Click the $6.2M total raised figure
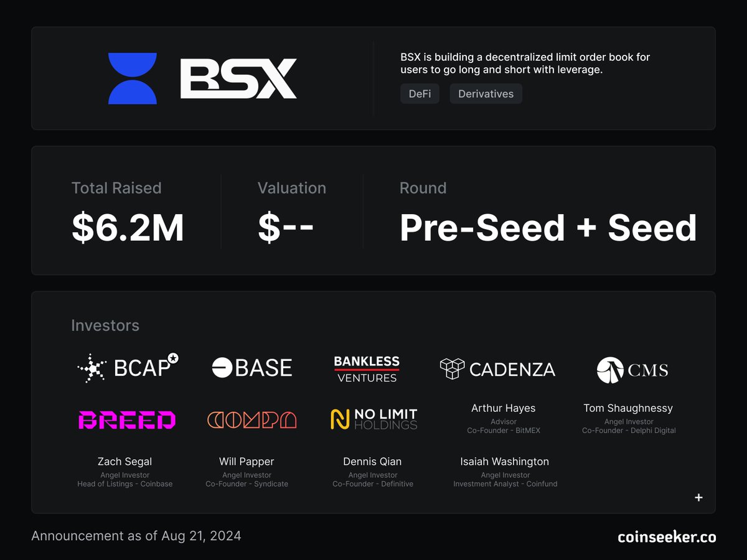747x560 pixels. (128, 228)
